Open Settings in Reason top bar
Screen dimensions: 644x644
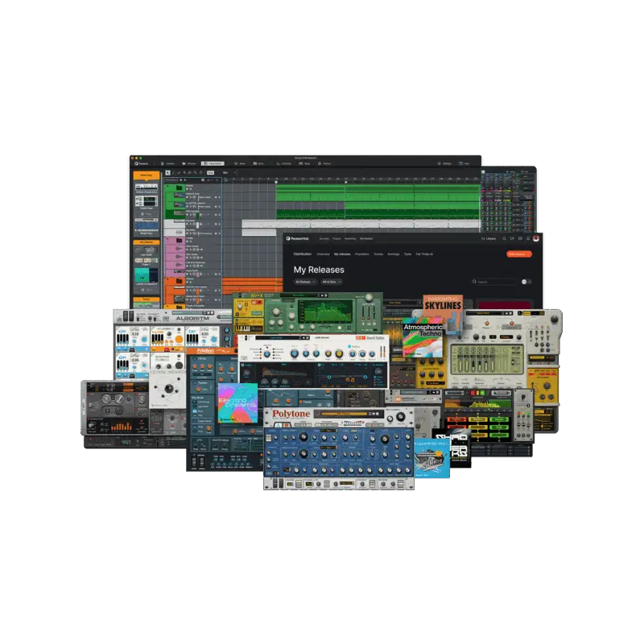445,163
